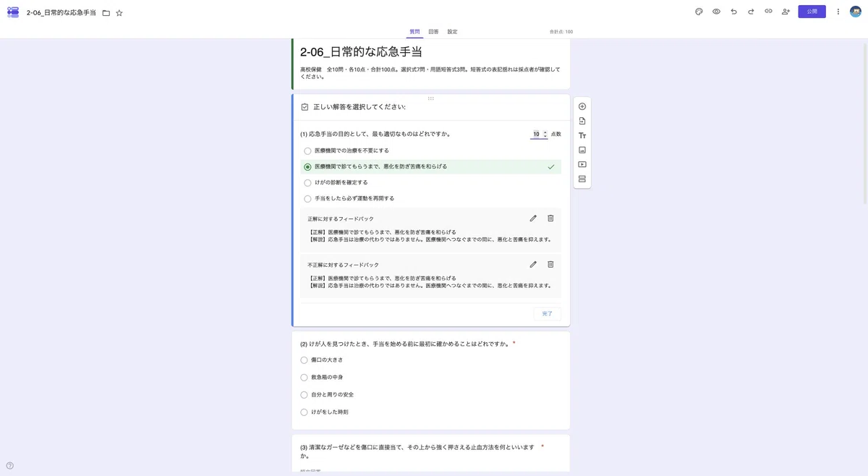The width and height of the screenshot is (868, 476).
Task: Click 正しい解答を選択してください heading
Action: pyautogui.click(x=359, y=107)
